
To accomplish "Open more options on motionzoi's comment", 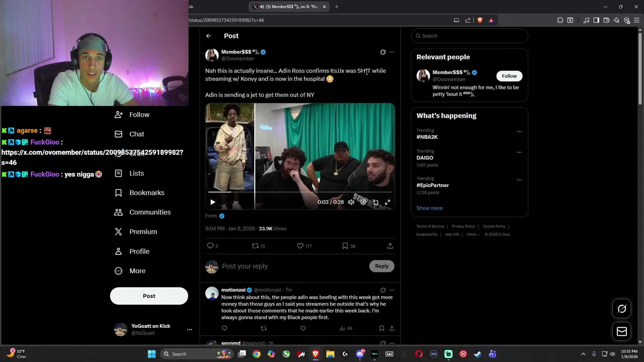I will click(392, 290).
